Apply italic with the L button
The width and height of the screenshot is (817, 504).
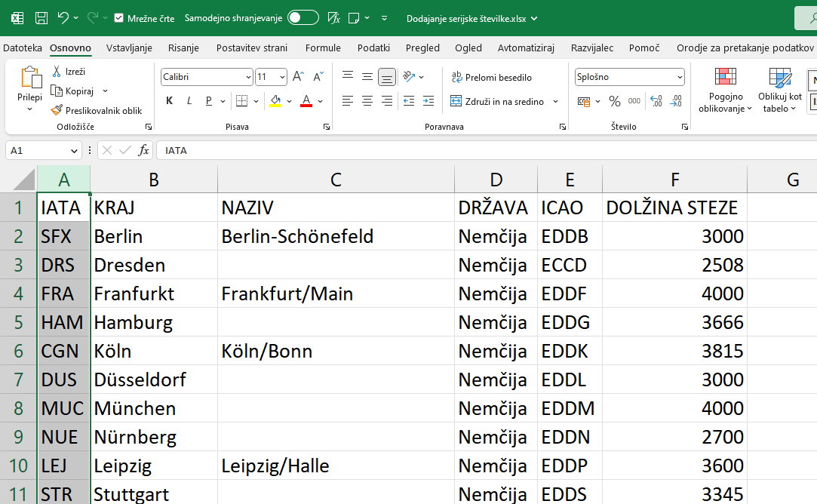pos(189,100)
